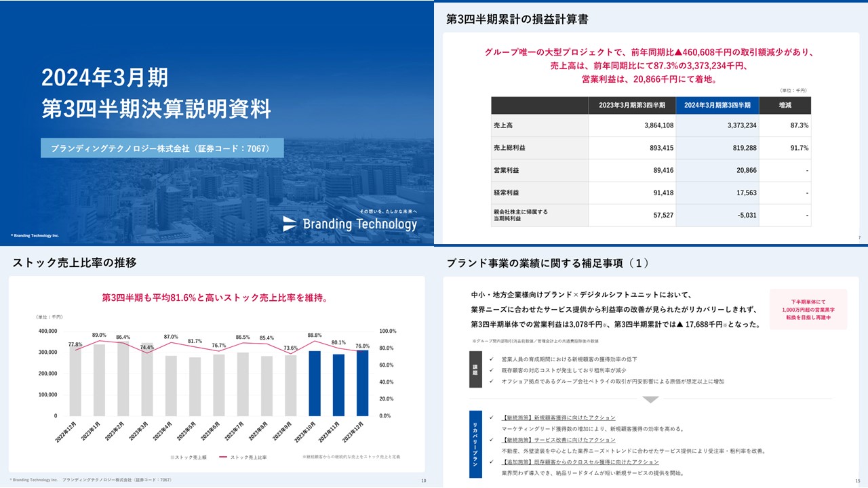Screen dimensions: 868x488
Task: Click the Branding Technology arrow logo
Action: (290, 224)
